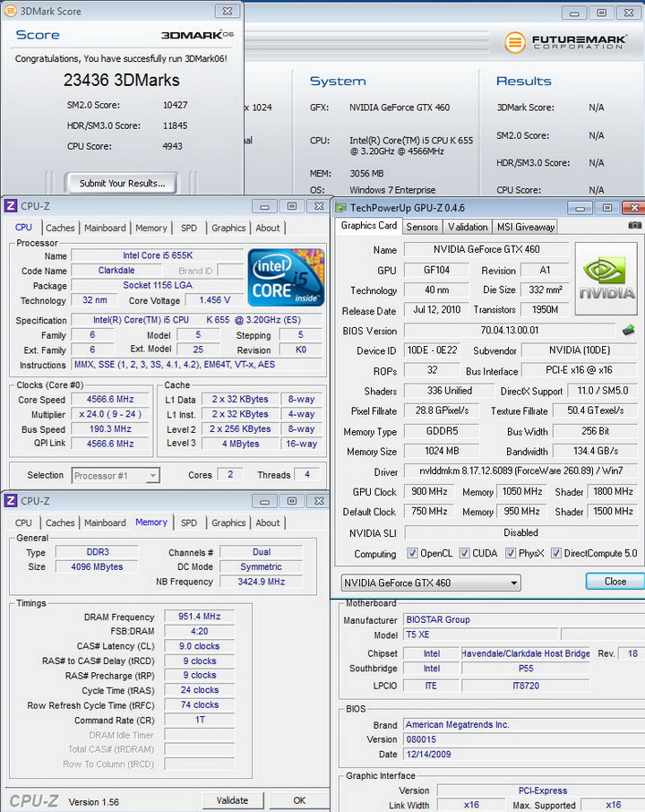Open About tab in upper CPU-Z window
This screenshot has width=645, height=812.
[268, 228]
